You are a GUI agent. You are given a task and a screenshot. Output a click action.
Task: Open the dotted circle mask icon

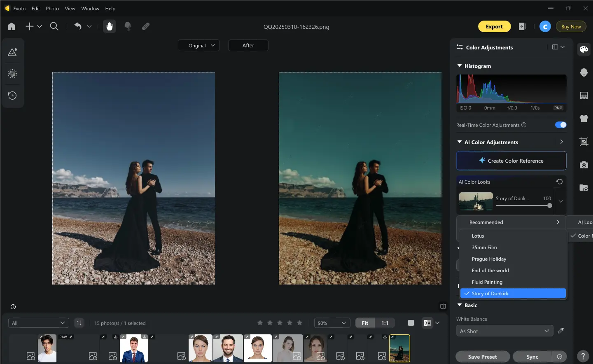(x=12, y=74)
